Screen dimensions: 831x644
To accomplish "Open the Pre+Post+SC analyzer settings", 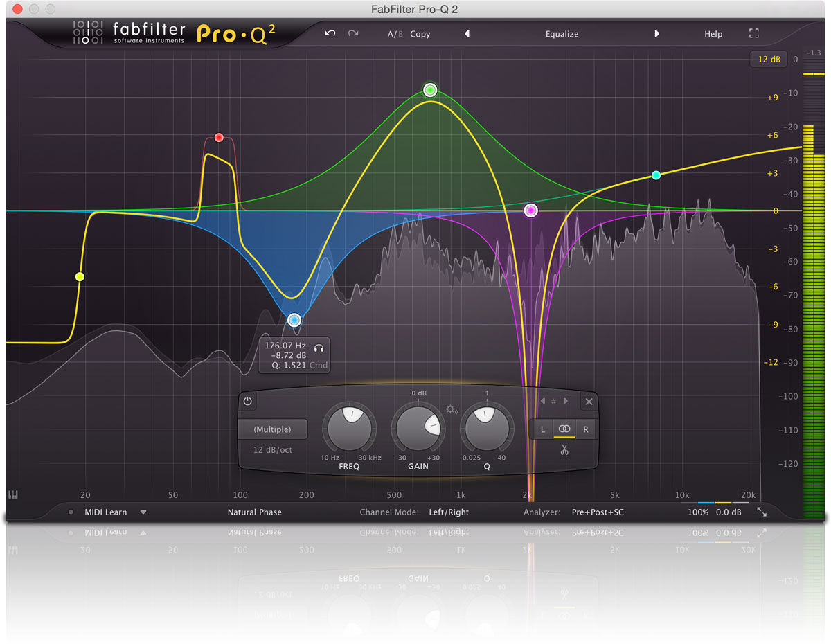I will (598, 512).
